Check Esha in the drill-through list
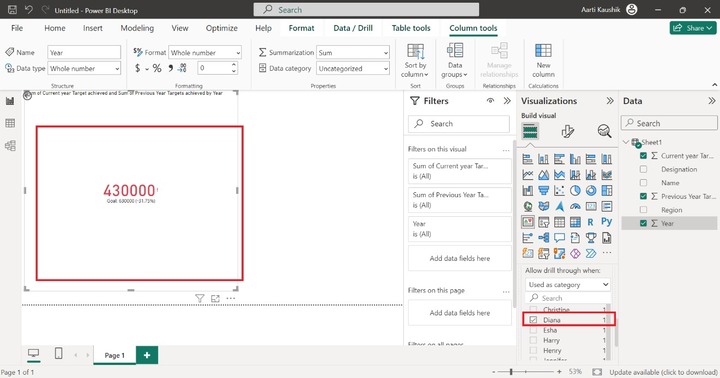The width and height of the screenshot is (720, 378). pyautogui.click(x=533, y=330)
